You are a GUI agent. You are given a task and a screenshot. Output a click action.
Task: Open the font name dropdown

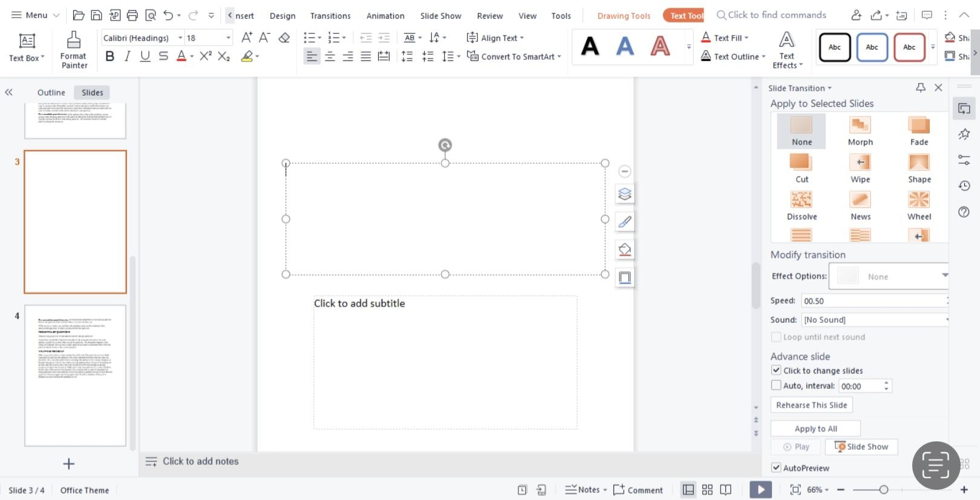(x=180, y=37)
